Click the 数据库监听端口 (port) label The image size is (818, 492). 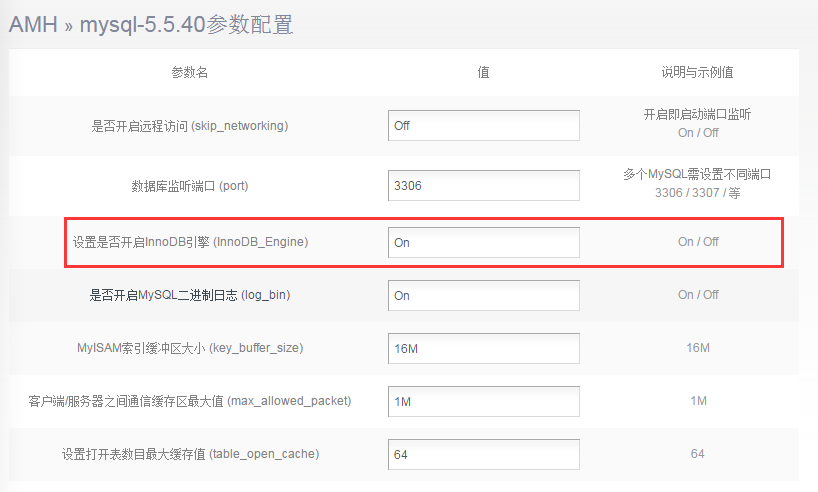[x=189, y=185]
